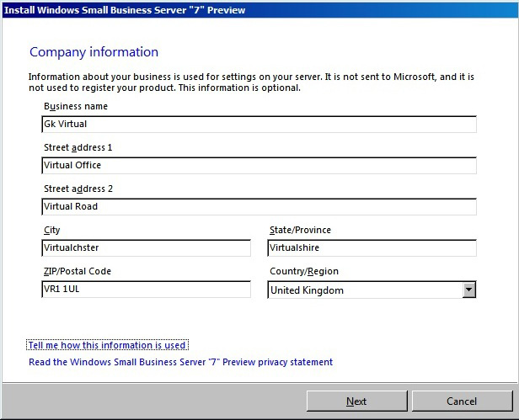Click the City field containing Virtualchster
The height and width of the screenshot is (420, 519).
[x=146, y=248]
